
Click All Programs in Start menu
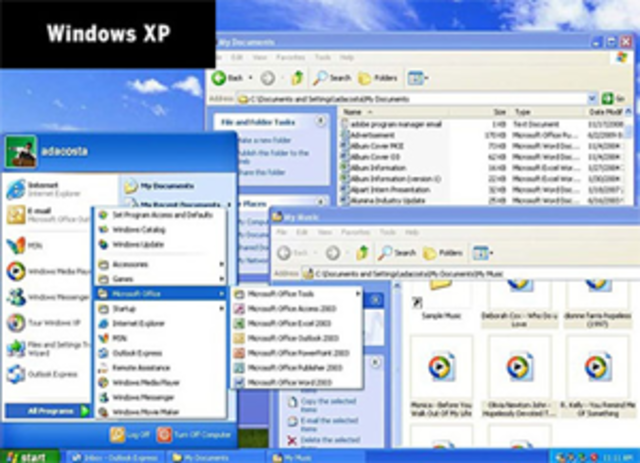(x=47, y=411)
